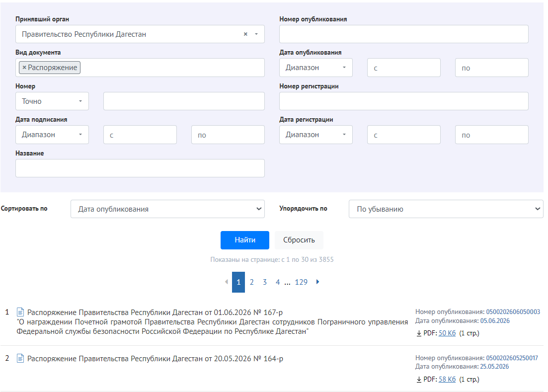Image resolution: width=548 pixels, height=392 pixels.
Task: Click Дата регистрации 'с' date field
Action: 403,135
